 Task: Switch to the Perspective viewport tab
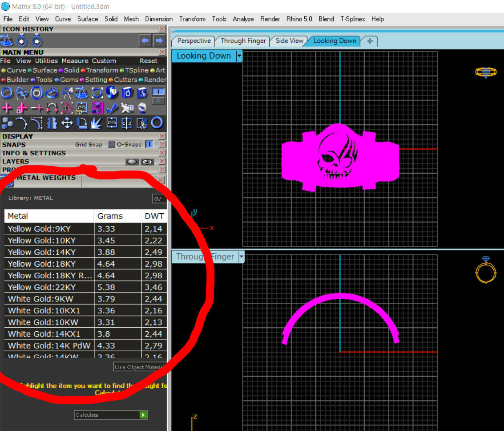[x=194, y=41]
